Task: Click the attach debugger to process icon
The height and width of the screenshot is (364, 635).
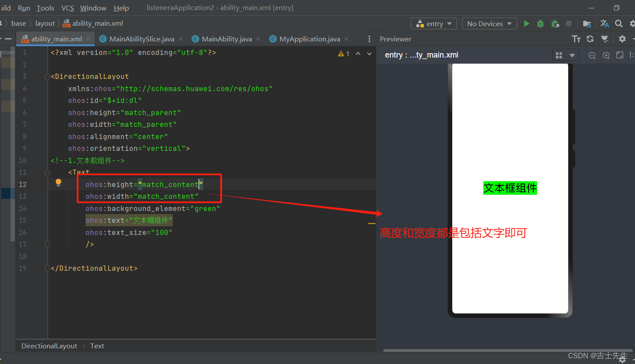Action: click(x=555, y=24)
